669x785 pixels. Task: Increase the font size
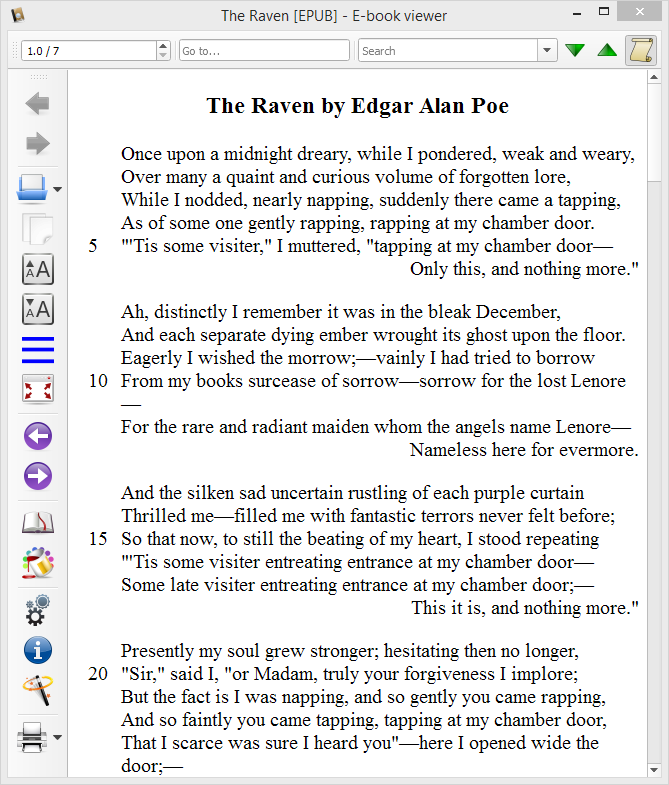[x=38, y=269]
